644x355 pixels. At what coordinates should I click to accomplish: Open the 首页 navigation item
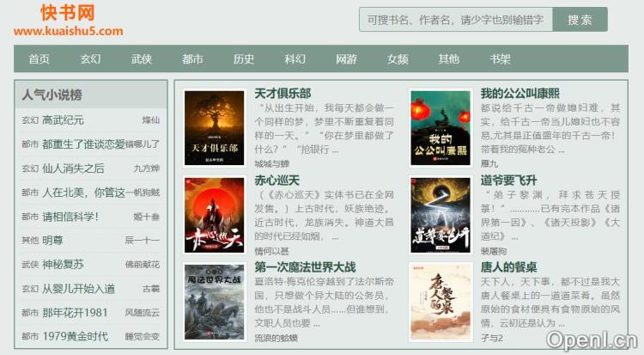(x=39, y=58)
